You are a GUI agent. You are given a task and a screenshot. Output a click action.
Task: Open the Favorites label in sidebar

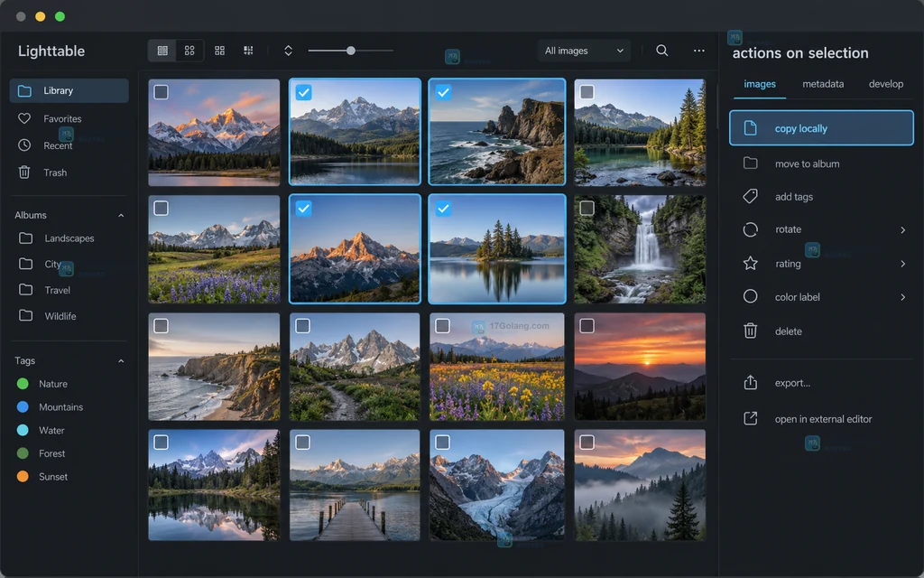coord(62,118)
